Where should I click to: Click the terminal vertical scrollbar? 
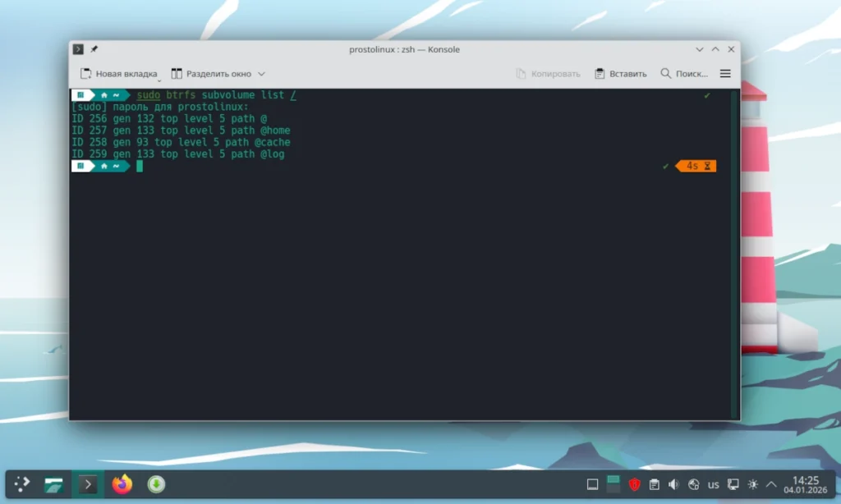click(734, 254)
